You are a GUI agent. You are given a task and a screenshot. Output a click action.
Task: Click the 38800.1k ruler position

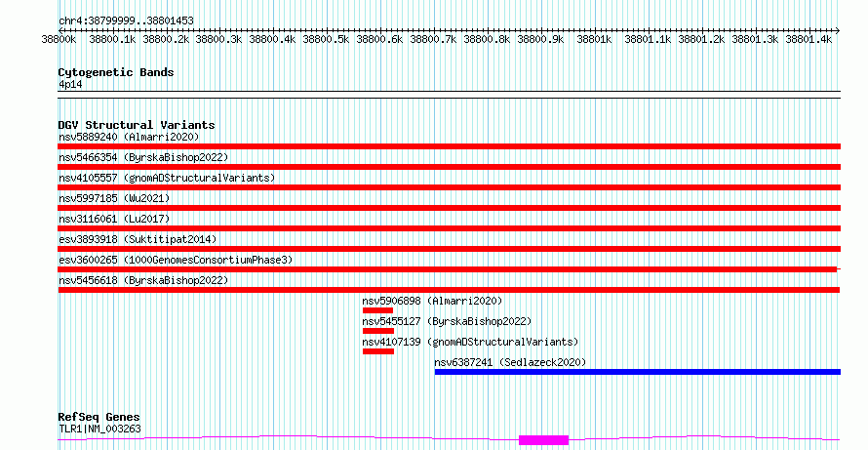[112, 39]
